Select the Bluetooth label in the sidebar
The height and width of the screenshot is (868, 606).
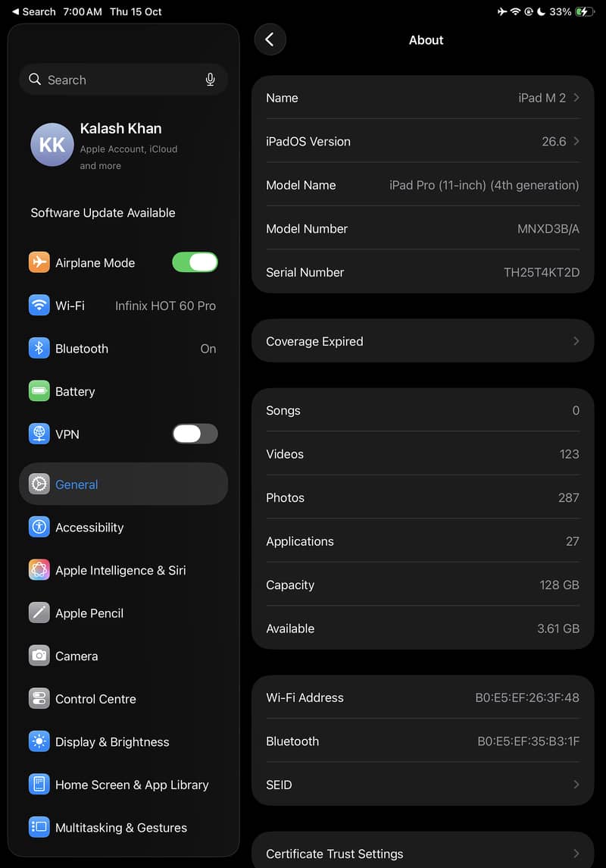(82, 349)
